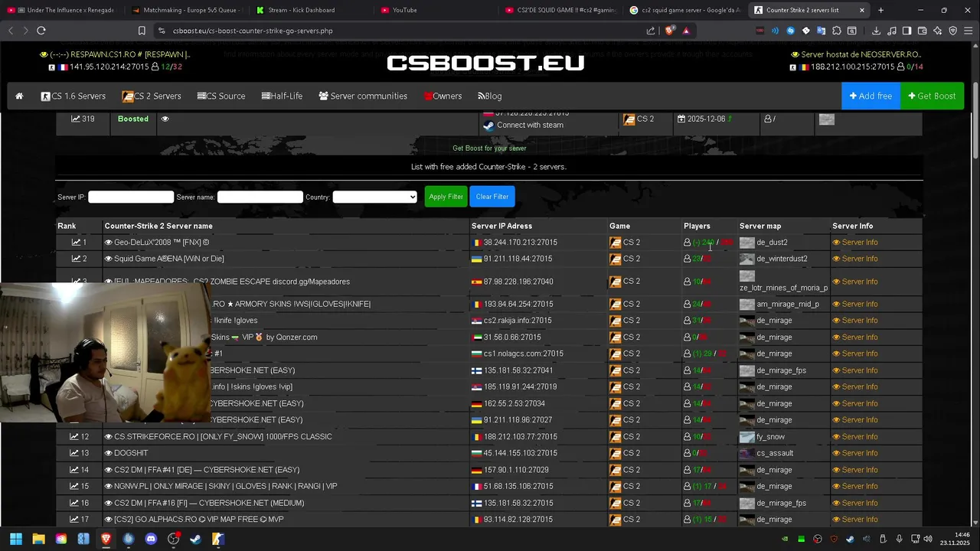This screenshot has width=980, height=551.
Task: Open Brave Shields icon
Action: pyautogui.click(x=670, y=31)
